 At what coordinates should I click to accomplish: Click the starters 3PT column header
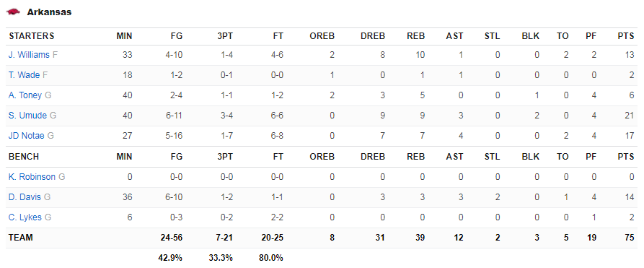coord(225,36)
